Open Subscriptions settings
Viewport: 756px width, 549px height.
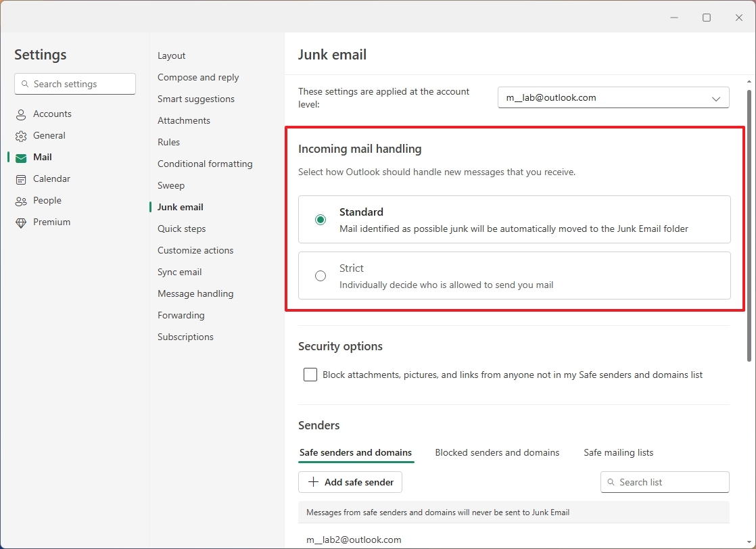[x=185, y=337]
